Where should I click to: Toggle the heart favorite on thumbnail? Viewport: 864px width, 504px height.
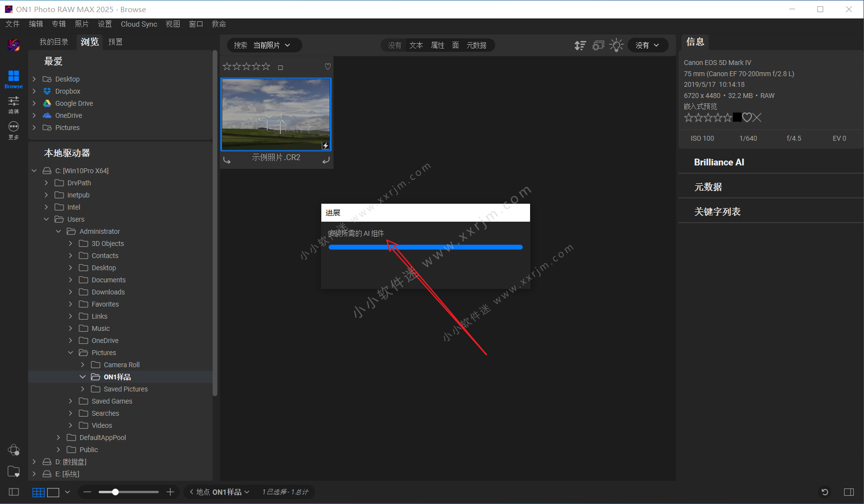point(328,67)
